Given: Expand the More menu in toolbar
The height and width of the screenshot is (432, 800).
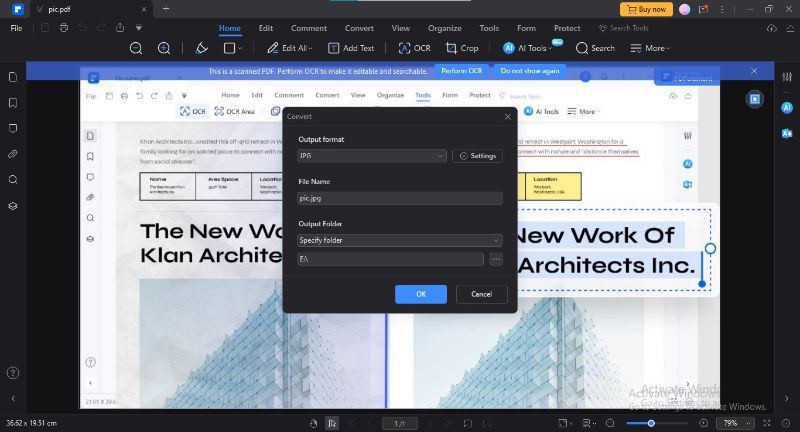Looking at the screenshot, I should [x=650, y=48].
